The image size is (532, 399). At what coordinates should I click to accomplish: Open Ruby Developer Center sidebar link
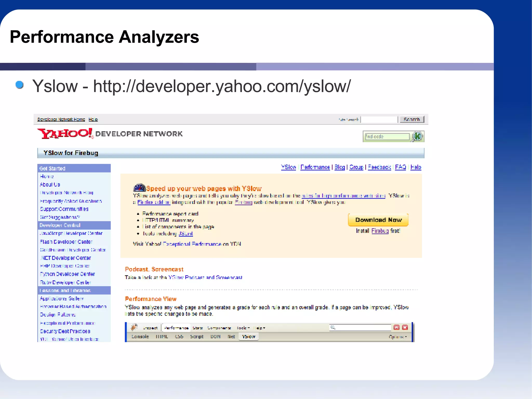tap(65, 282)
